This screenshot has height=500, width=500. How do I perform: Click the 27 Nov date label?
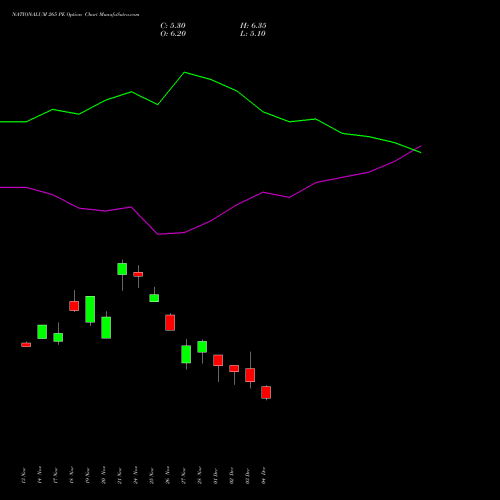click(x=184, y=475)
